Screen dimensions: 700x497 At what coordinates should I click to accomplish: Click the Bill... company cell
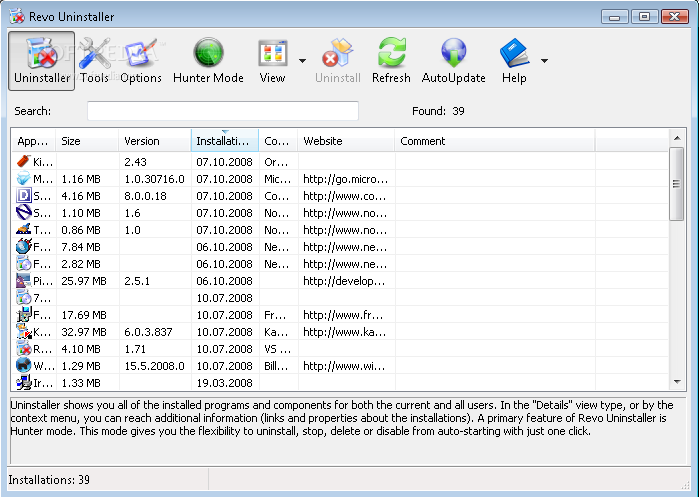coord(277,366)
